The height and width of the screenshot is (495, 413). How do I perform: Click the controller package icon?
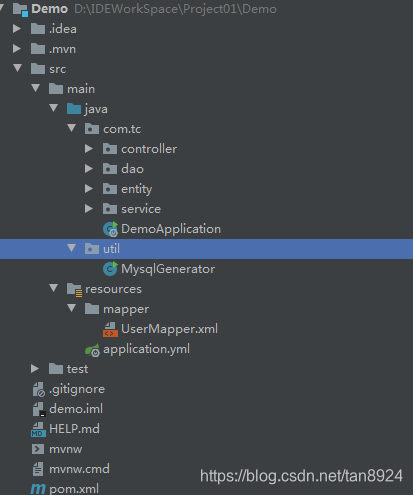point(110,149)
